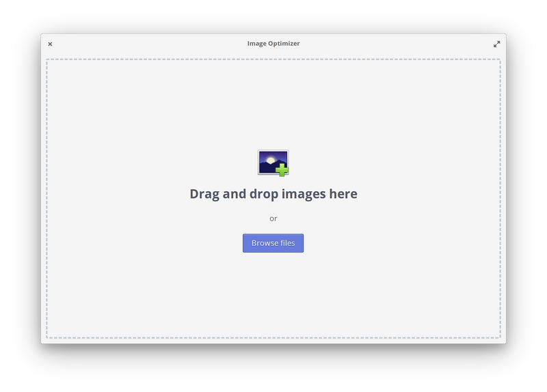Screen dimensions: 547x392
Task: Click the add image icon
Action: click(x=273, y=163)
